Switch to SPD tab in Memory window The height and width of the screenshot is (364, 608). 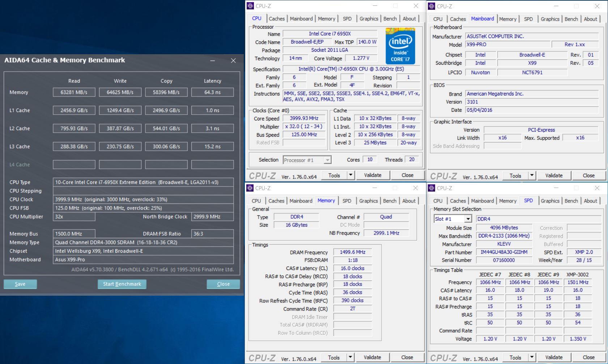[x=347, y=201]
